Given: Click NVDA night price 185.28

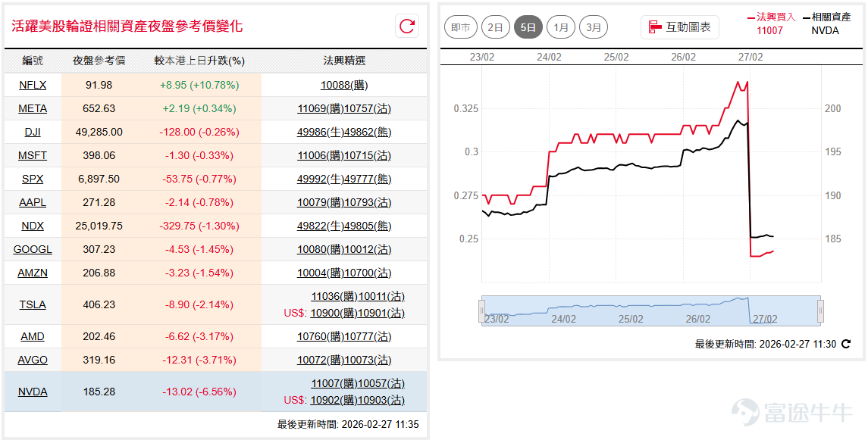Looking at the screenshot, I should click(99, 392).
